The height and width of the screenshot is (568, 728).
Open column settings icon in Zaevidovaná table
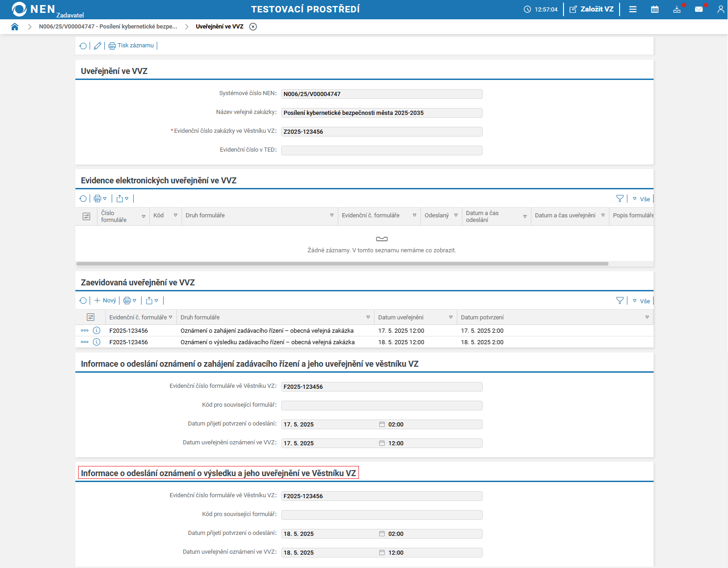(91, 317)
